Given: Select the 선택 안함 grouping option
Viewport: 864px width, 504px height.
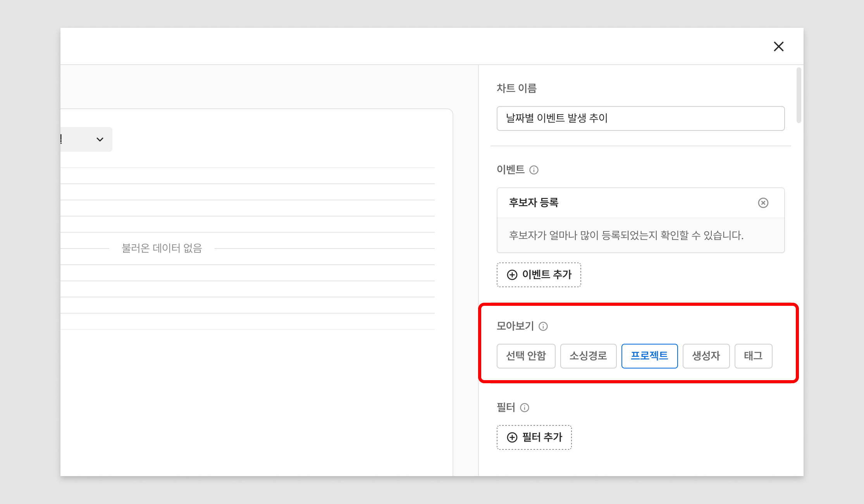Looking at the screenshot, I should (526, 356).
